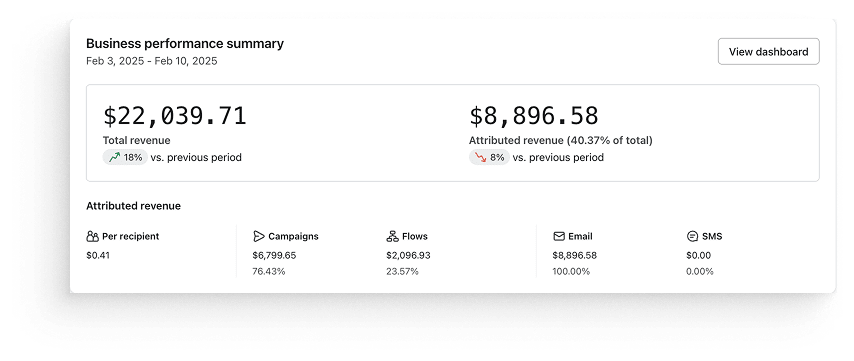Click the Flows hierarchy icon
Viewport: 854px width, 361px height.
pos(392,236)
